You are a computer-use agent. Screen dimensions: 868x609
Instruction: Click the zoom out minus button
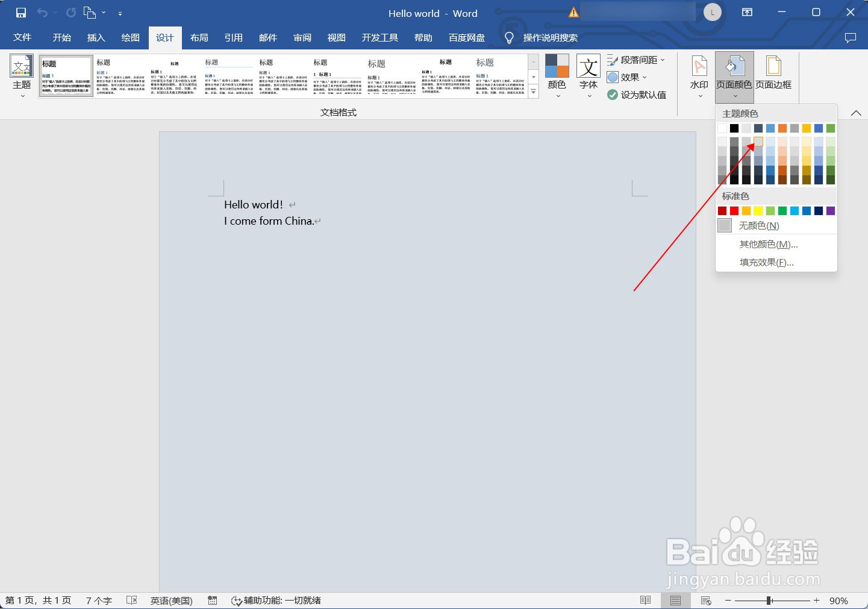pos(728,601)
